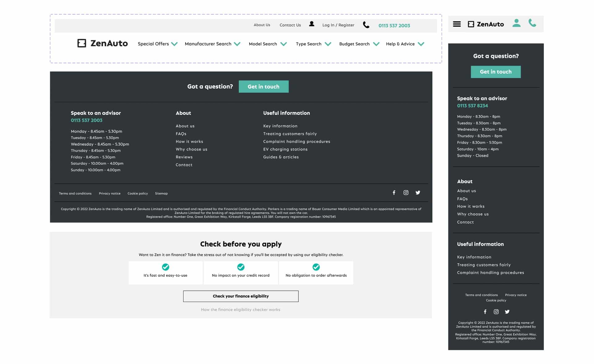Click the ZenAuto logo in mobile header

(486, 24)
